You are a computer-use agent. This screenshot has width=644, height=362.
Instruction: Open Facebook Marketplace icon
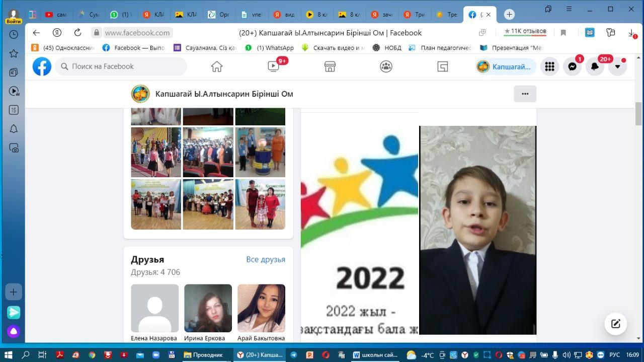tap(330, 66)
